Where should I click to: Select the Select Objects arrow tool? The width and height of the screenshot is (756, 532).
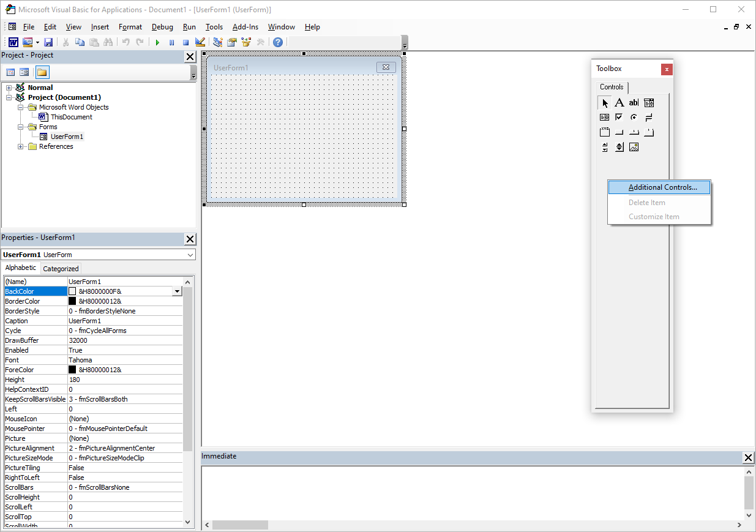tap(605, 103)
